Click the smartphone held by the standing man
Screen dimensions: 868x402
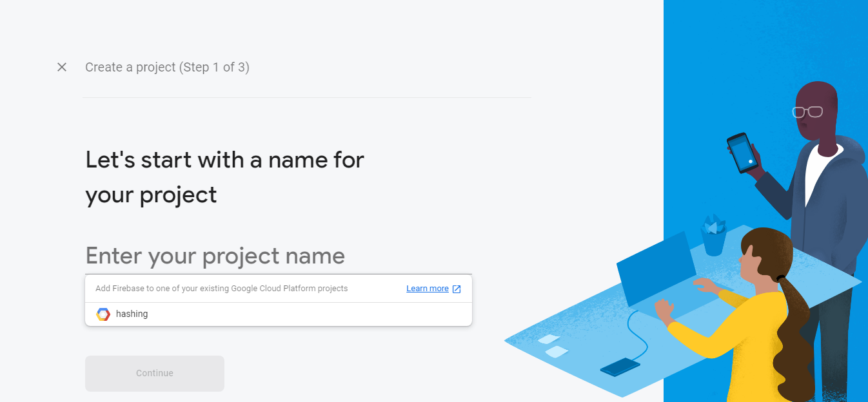tap(742, 152)
